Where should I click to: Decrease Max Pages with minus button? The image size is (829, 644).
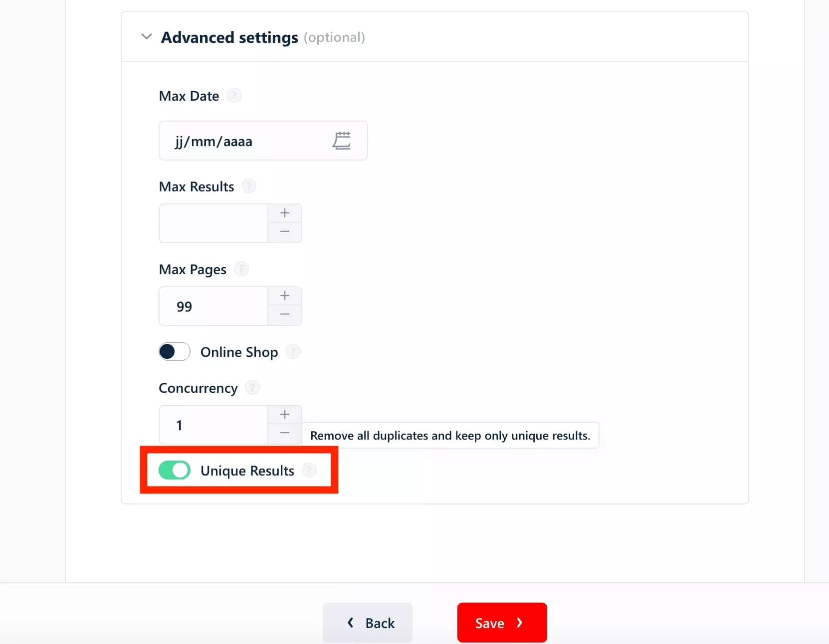pyautogui.click(x=285, y=315)
